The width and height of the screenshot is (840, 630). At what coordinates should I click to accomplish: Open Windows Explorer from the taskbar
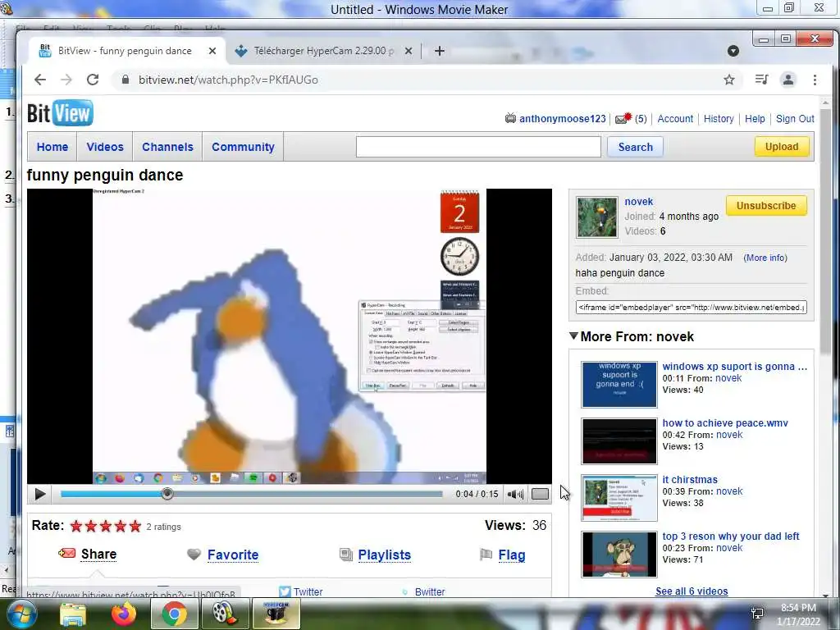click(x=73, y=614)
